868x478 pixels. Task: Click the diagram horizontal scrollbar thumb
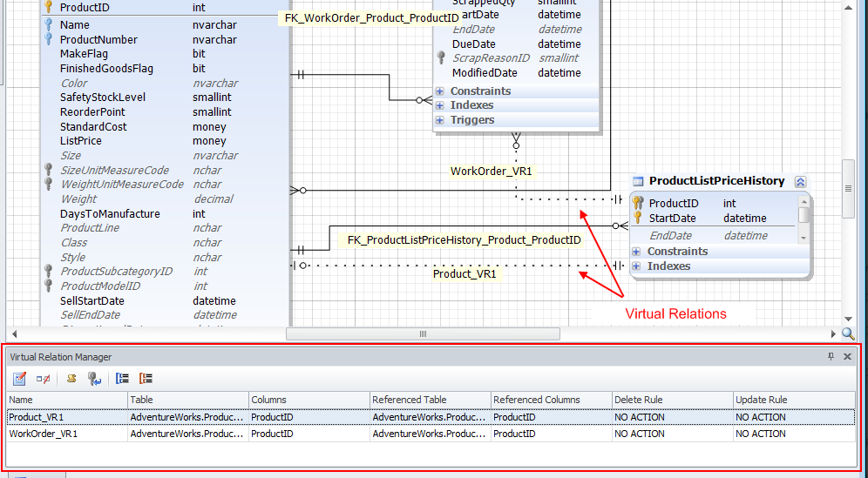tap(423, 333)
